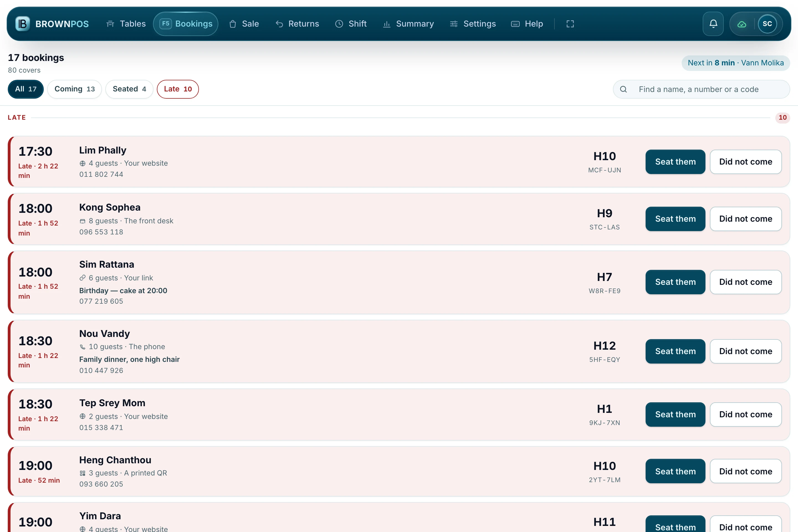This screenshot has width=798, height=532.
Task: Click the name Sim Rattana
Action: click(x=106, y=264)
